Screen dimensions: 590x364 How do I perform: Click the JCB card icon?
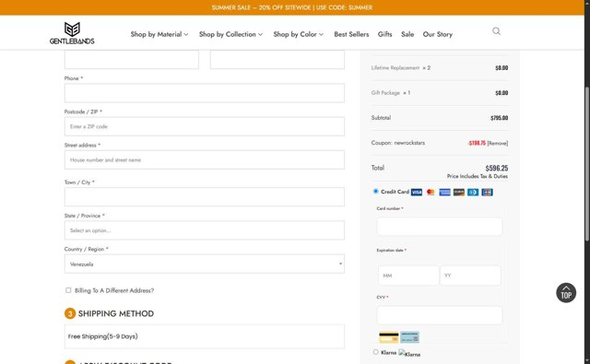487,193
